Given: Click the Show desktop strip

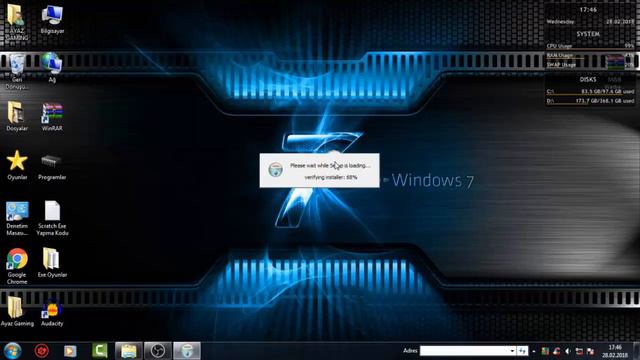Looking at the screenshot, I should click(x=636, y=351).
